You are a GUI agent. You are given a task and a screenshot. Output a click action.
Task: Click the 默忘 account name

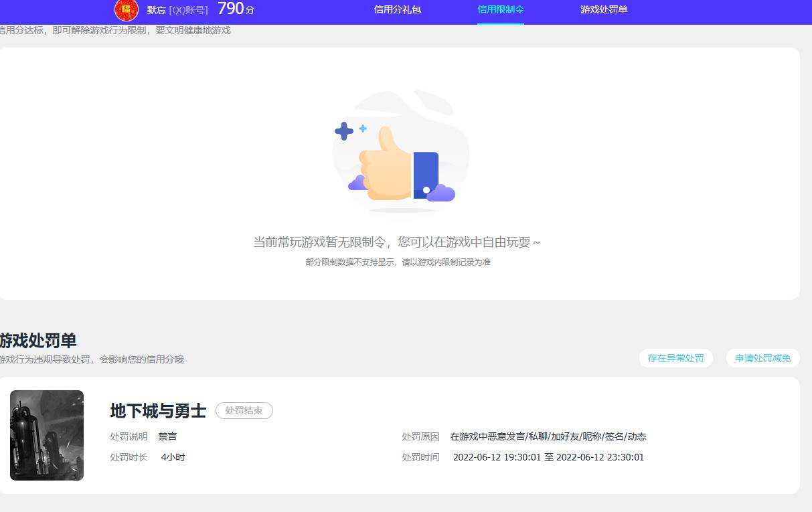[x=157, y=10]
